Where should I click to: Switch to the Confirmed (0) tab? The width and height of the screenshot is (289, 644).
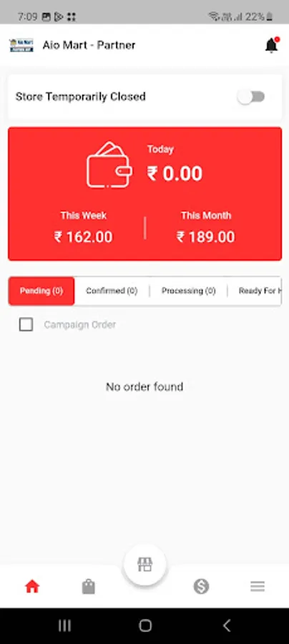tap(112, 291)
